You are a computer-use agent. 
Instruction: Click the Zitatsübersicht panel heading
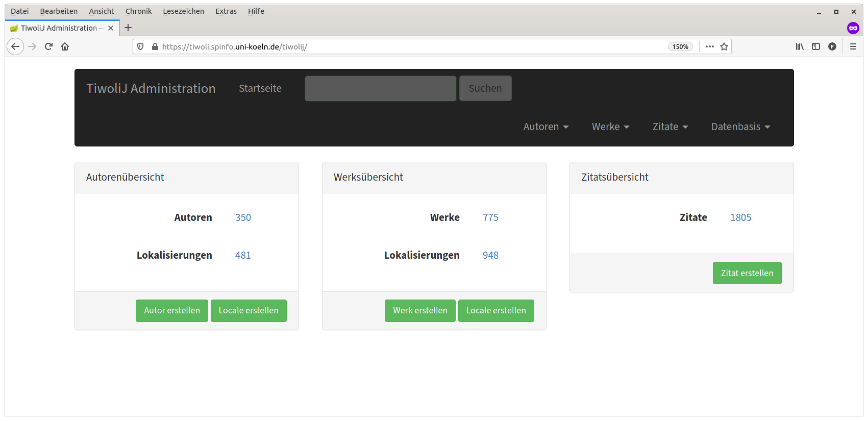[x=615, y=177]
